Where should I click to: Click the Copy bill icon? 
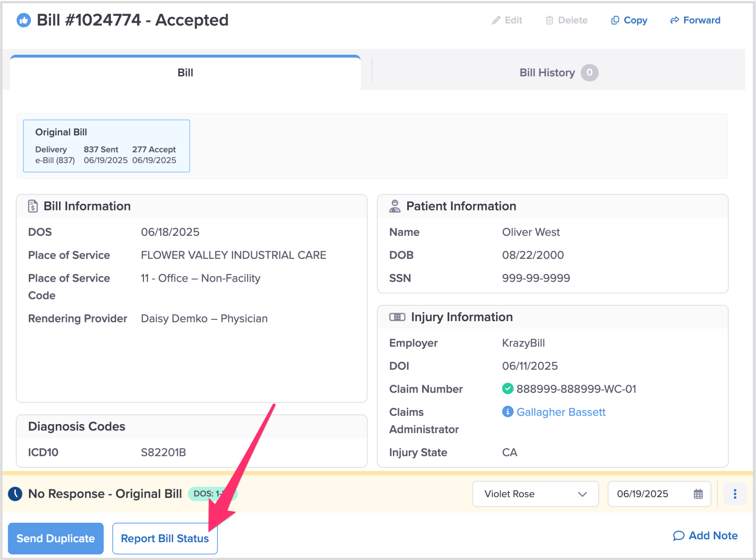615,20
